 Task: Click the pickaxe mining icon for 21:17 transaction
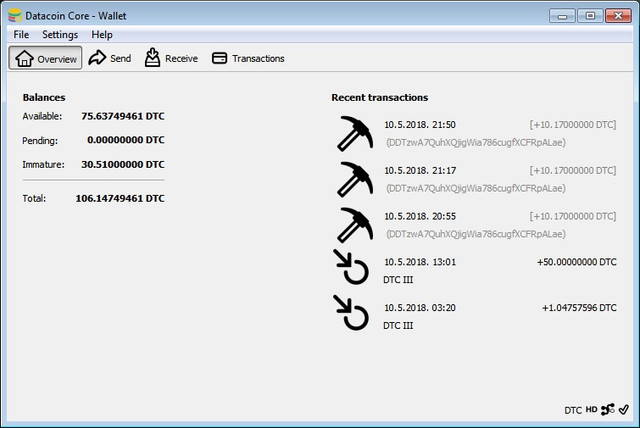[355, 179]
